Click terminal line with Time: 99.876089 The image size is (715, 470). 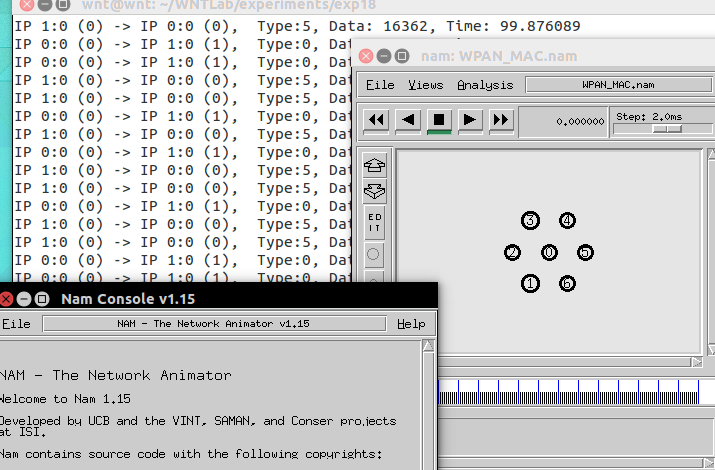tap(297, 26)
